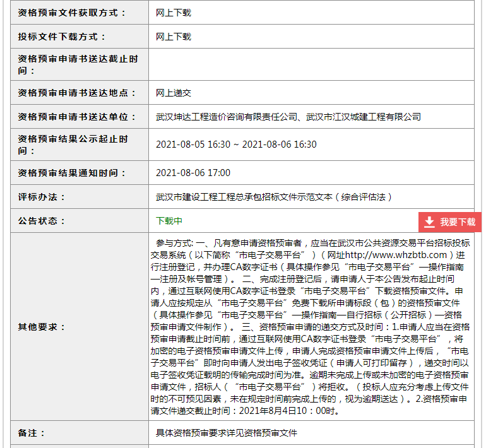The height and width of the screenshot is (448, 486).
Task: Click 武汉坤达工程造价咨询有限责任公司 company name
Action: pos(227,117)
